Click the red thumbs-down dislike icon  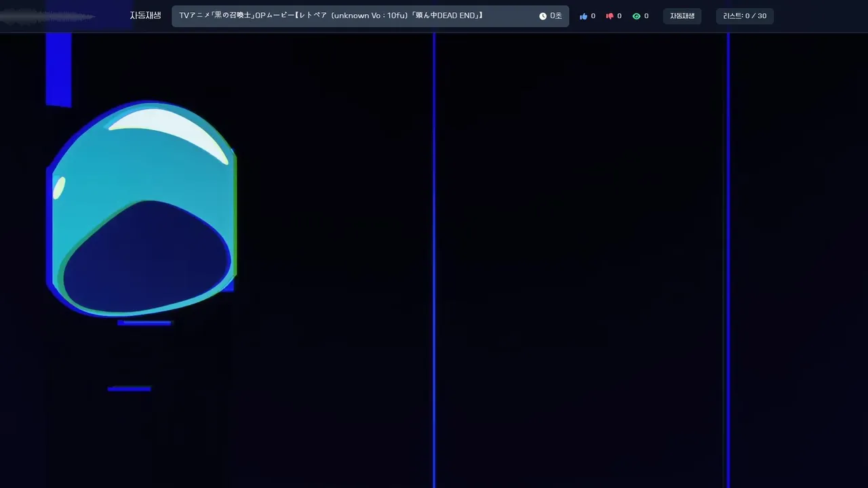[610, 16]
